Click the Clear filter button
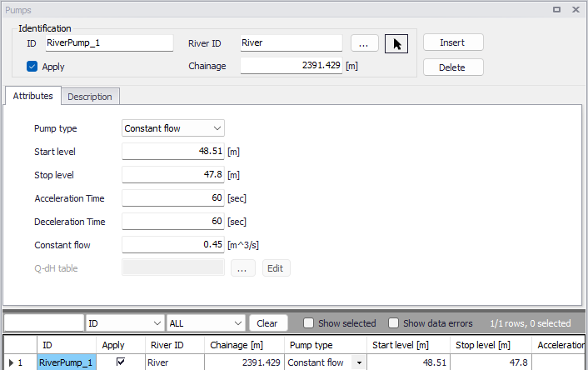 coord(268,323)
